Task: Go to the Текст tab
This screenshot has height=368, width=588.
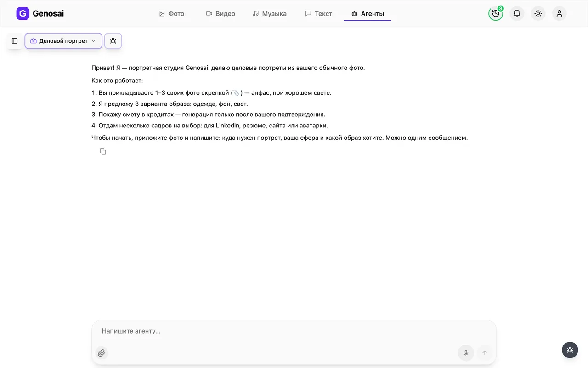Action: 319,14
